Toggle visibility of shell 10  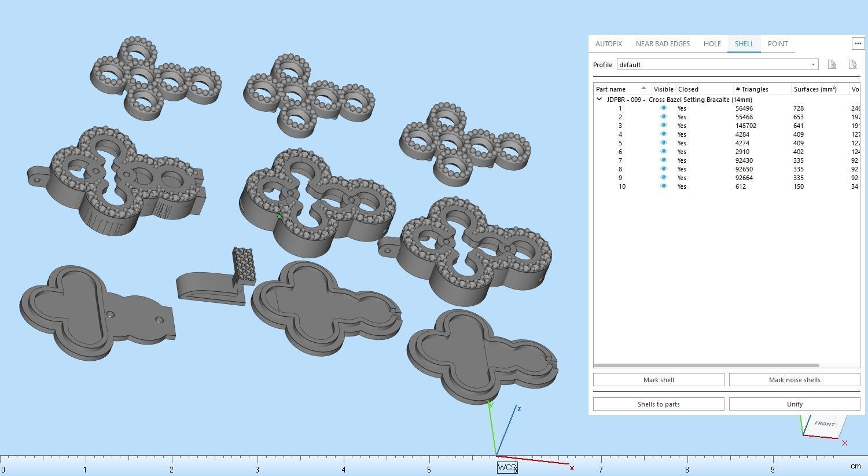[x=663, y=186]
